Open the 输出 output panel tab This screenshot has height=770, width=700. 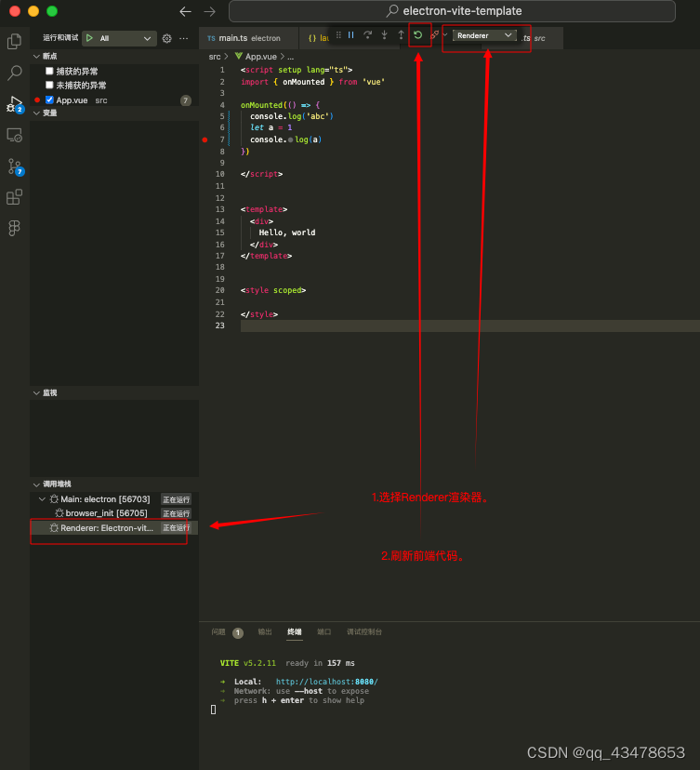pyautogui.click(x=265, y=632)
